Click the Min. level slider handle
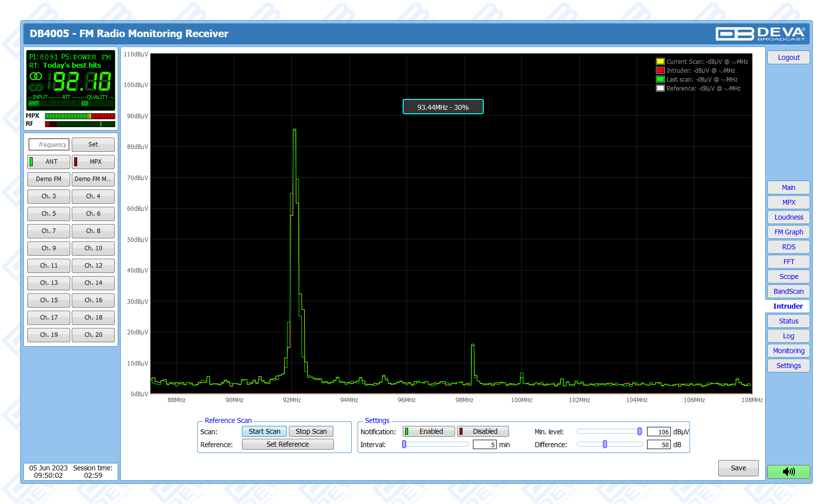Image resolution: width=833 pixels, height=504 pixels. [x=639, y=431]
